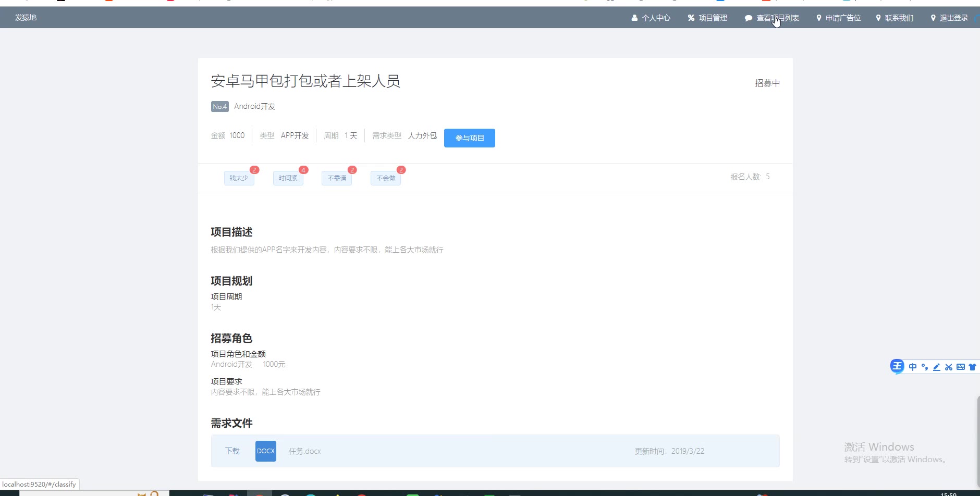Toggle the IME punctuation mode icon
Image resolution: width=980 pixels, height=496 pixels.
tap(925, 367)
